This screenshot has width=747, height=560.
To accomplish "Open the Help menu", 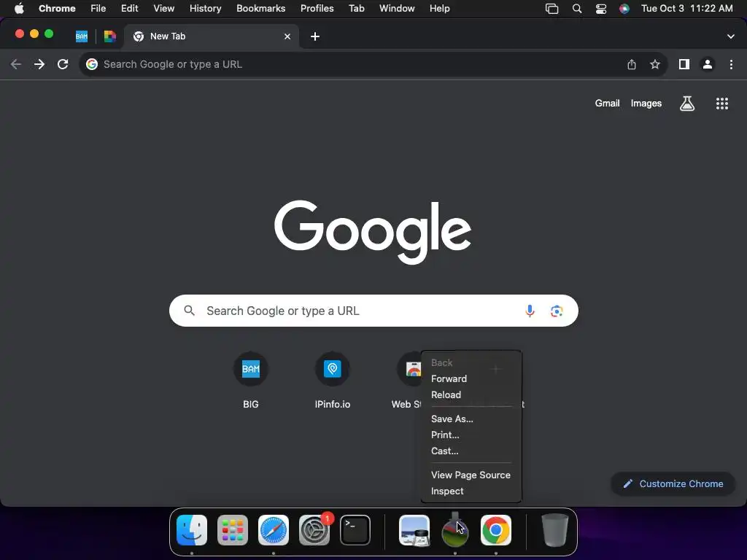I will 439,9.
